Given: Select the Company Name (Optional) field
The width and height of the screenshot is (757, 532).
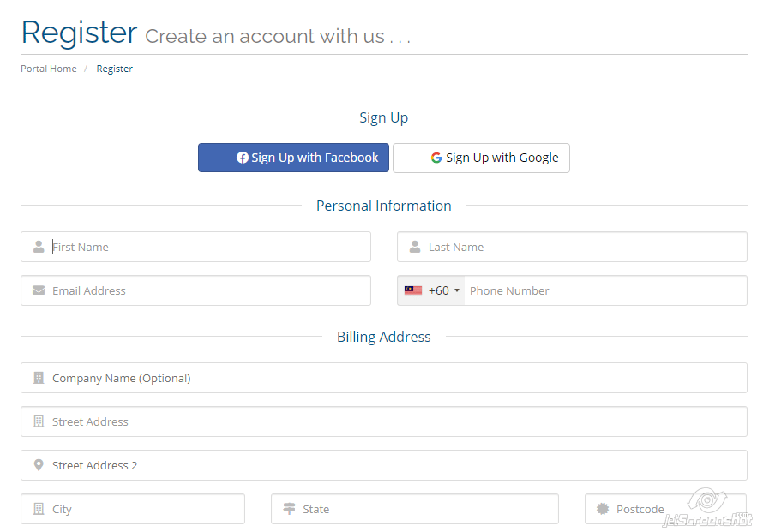Looking at the screenshot, I should [384, 378].
